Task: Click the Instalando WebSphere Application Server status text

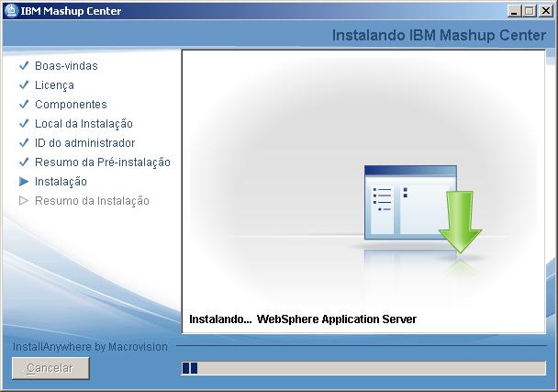Action: coord(303,319)
